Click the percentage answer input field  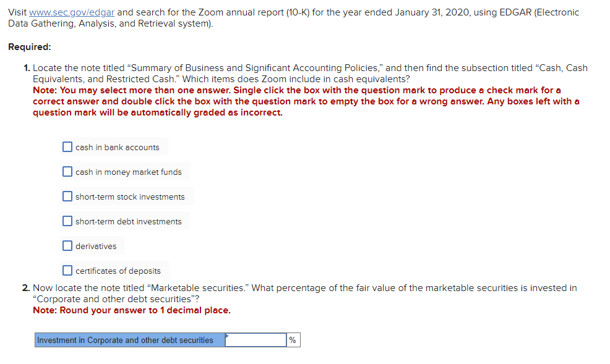tap(255, 339)
